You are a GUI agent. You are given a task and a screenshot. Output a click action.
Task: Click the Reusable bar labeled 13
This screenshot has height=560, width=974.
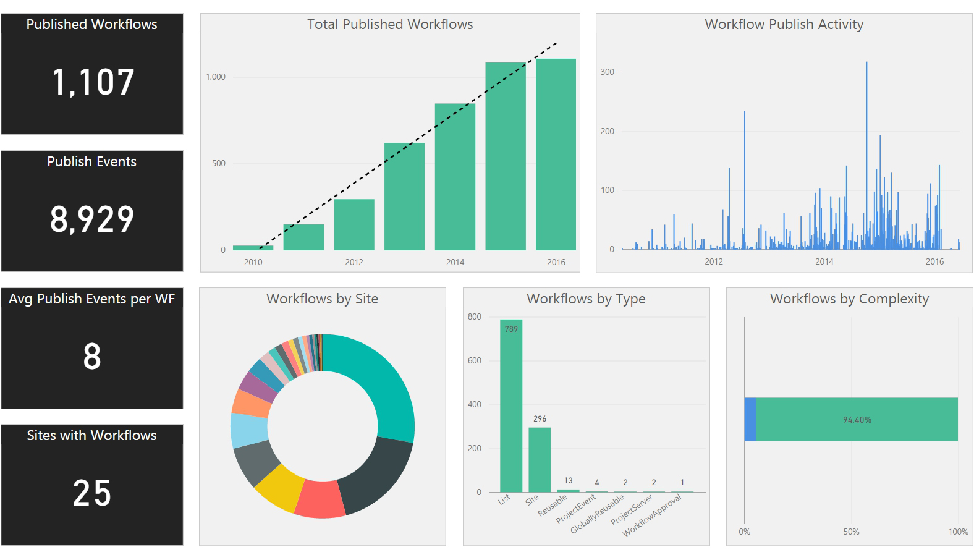[568, 491]
